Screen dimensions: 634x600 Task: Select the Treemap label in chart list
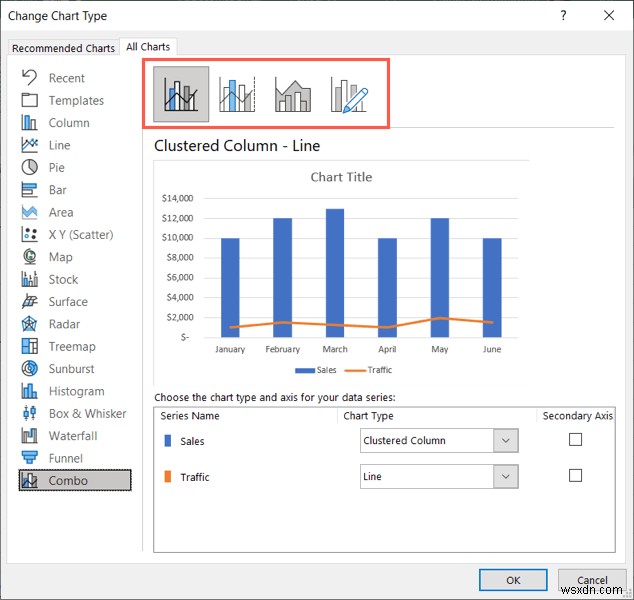[x=72, y=346]
